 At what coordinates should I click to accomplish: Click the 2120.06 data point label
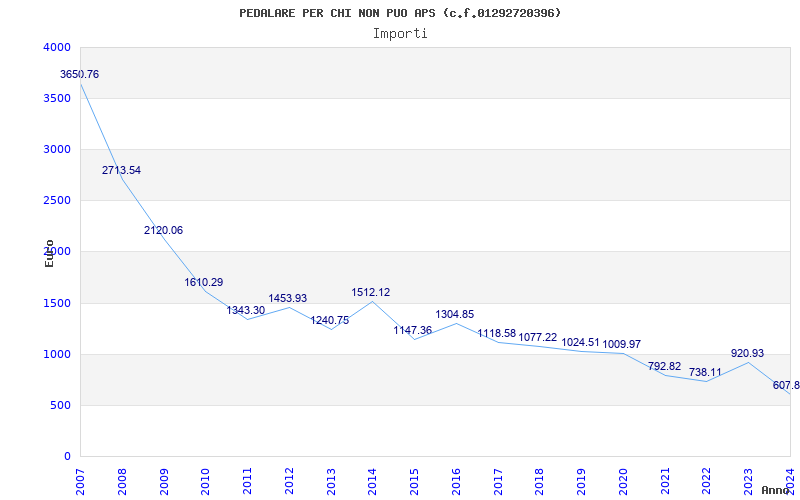(163, 231)
